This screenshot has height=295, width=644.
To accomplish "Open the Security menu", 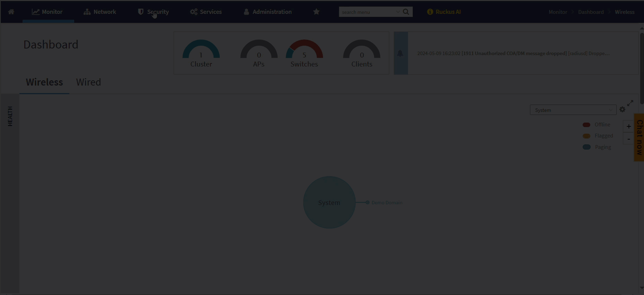I will [153, 12].
